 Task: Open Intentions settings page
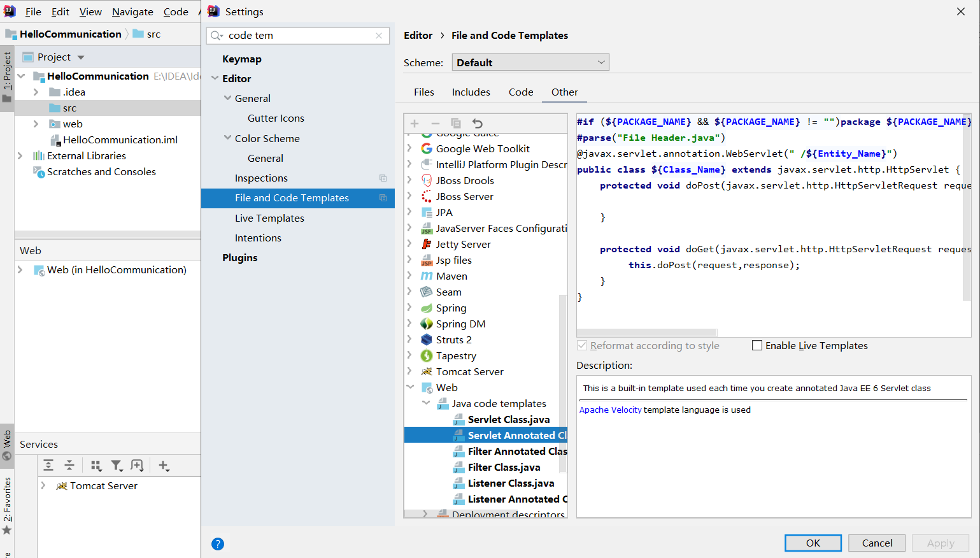point(258,238)
